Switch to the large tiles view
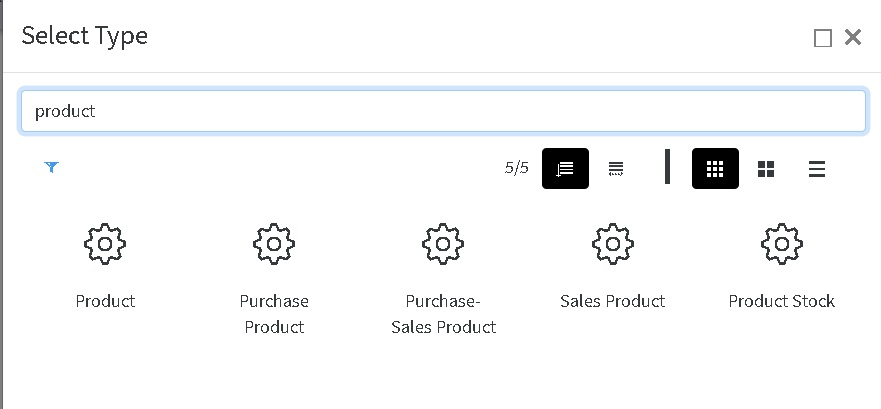Screen dimensions: 881x409 766,169
